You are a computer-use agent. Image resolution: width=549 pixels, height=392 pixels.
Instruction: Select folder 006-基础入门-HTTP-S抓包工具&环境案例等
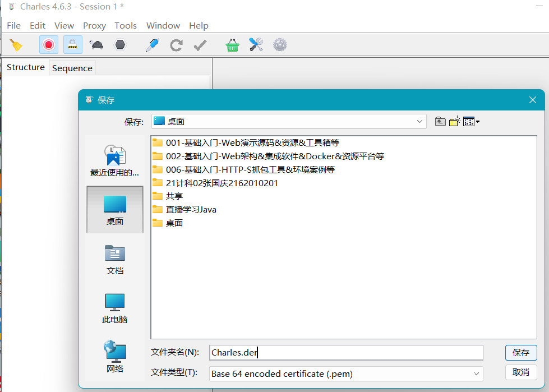(x=244, y=170)
